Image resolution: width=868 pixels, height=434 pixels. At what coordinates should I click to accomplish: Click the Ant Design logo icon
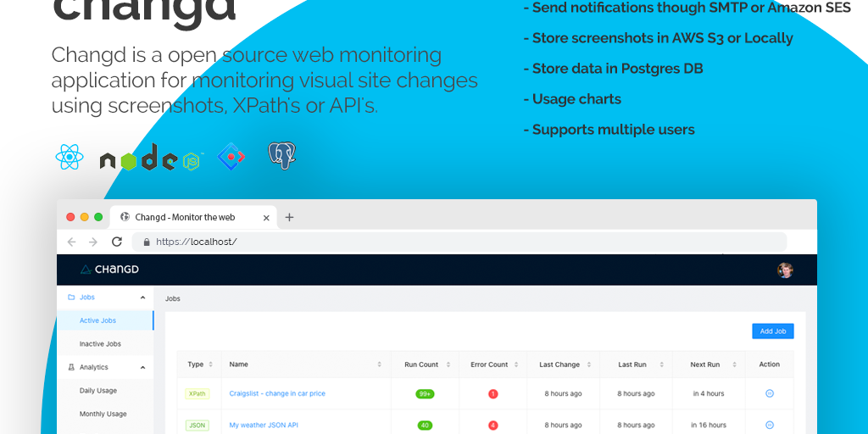[x=231, y=157]
